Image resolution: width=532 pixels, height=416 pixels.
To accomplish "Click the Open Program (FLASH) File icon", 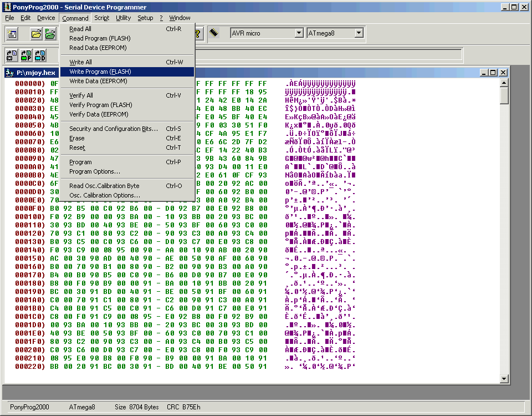I will (x=50, y=34).
